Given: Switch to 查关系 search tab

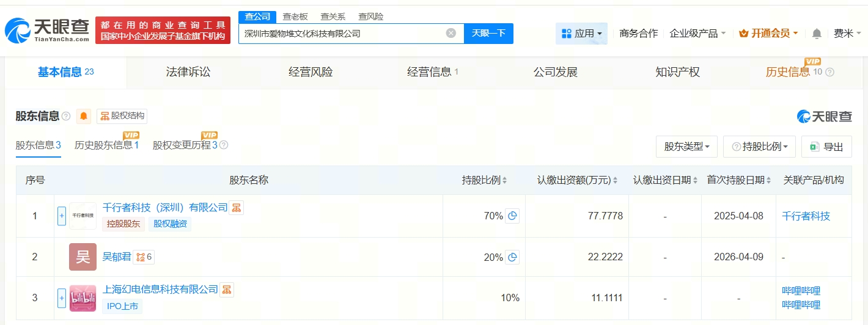Looking at the screenshot, I should [x=333, y=16].
